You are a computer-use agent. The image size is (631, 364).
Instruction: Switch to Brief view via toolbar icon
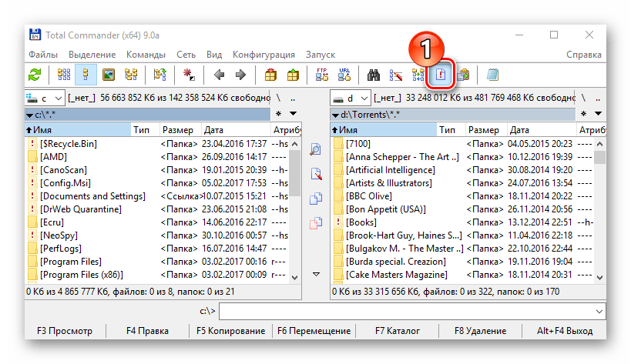click(64, 75)
